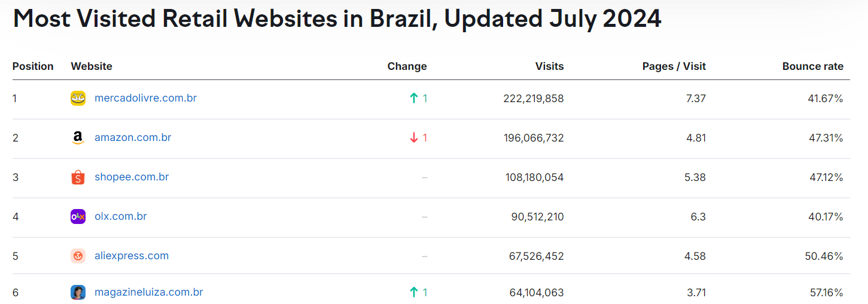
Task: Select the Pages / Visit column header
Action: click(x=674, y=66)
